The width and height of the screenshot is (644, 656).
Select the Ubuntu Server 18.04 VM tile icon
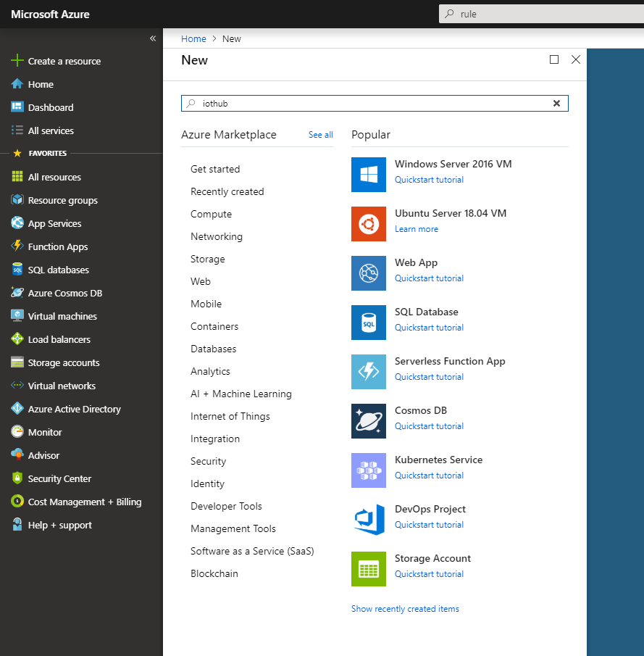(369, 224)
